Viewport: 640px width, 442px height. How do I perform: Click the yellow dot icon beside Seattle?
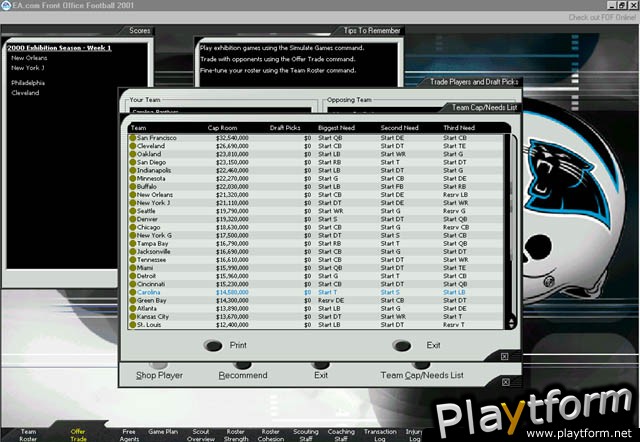(132, 211)
